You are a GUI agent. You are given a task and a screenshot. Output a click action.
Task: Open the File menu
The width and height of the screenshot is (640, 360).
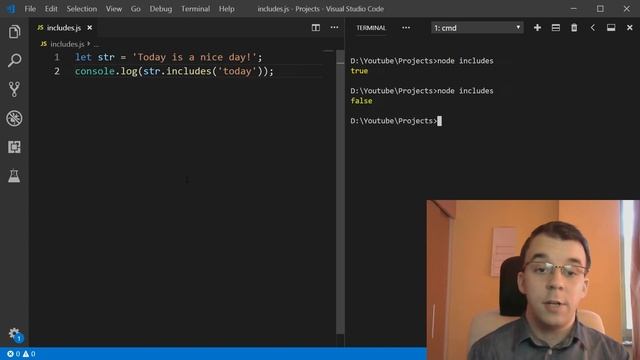click(30, 9)
